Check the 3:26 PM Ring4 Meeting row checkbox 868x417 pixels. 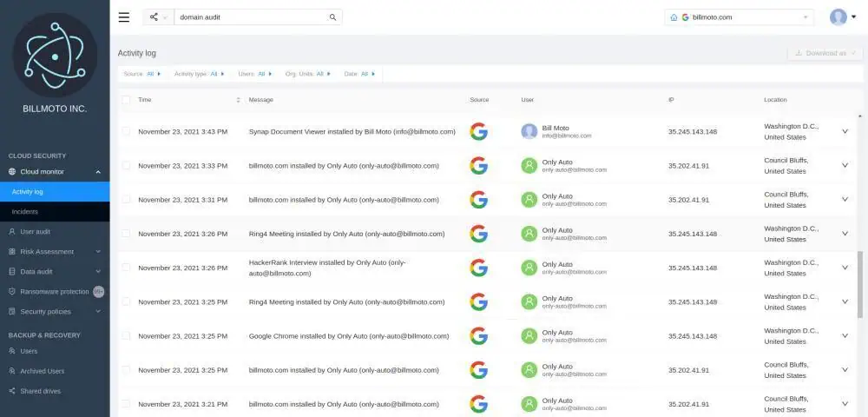tap(126, 234)
